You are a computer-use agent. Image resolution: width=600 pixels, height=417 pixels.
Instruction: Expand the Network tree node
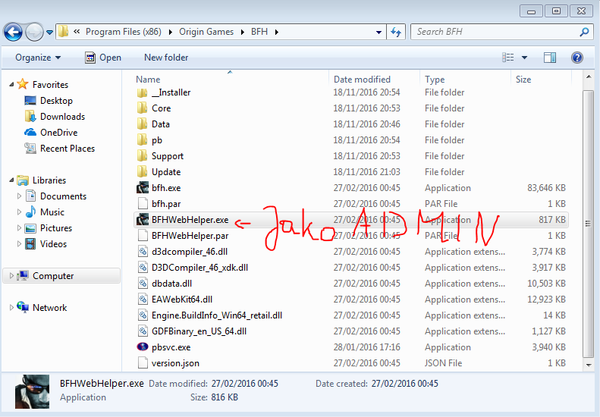(x=9, y=308)
